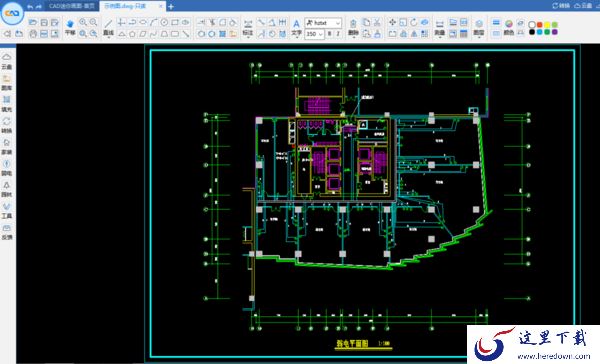Select the parallelogram shape tool
The image size is (600, 364).
143,34
